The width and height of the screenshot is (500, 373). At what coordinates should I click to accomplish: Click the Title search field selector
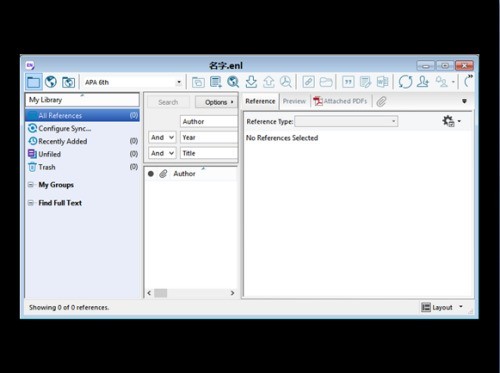(x=209, y=153)
